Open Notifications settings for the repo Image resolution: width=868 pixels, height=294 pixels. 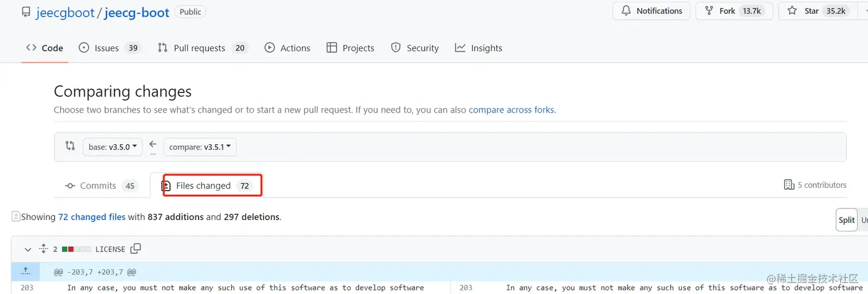[x=651, y=11]
